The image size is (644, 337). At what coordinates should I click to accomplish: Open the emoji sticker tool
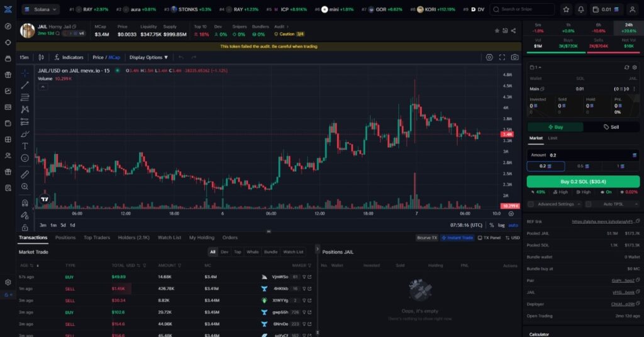(25, 158)
